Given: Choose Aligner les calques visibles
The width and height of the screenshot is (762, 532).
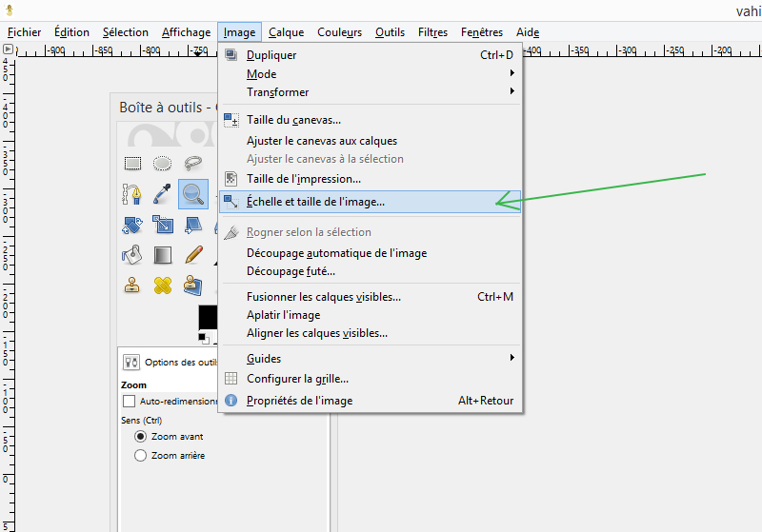Looking at the screenshot, I should click(x=371, y=333).
